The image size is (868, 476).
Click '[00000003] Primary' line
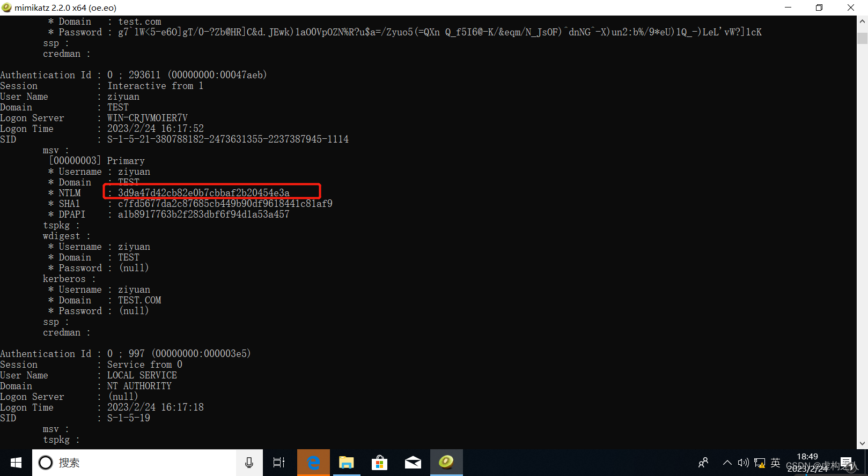97,161
